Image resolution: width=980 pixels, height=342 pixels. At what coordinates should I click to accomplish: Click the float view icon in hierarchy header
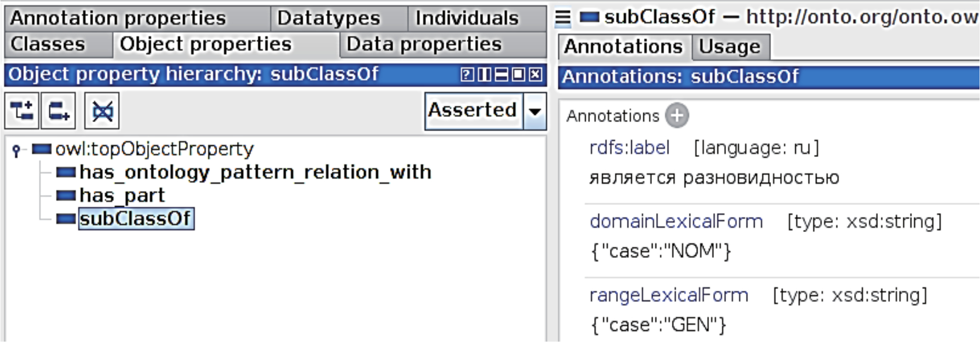click(519, 75)
